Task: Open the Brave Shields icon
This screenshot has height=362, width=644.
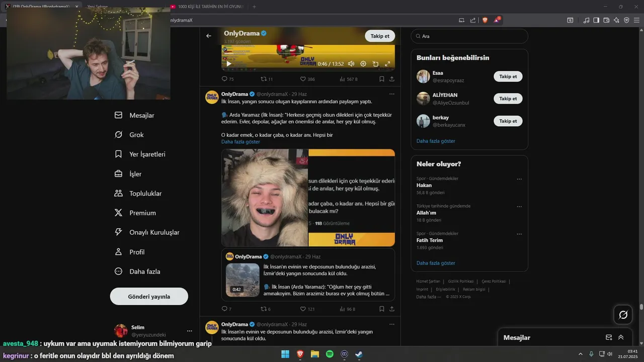Action: point(485,20)
